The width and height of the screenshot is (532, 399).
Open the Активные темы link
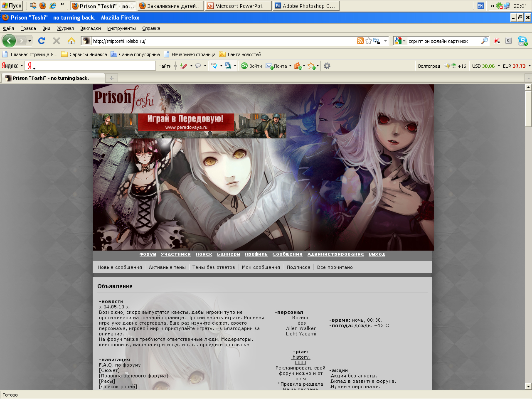coord(167,267)
